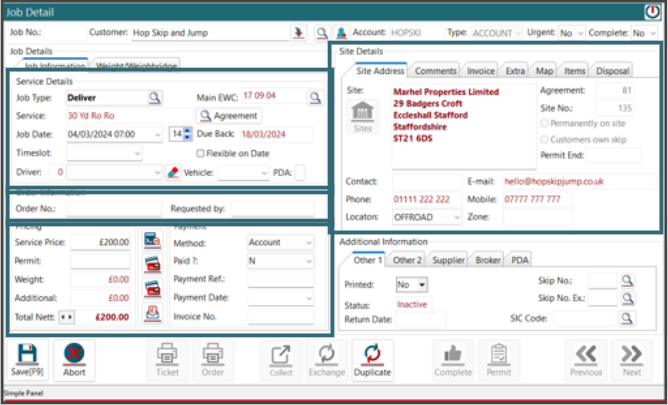Click the Job No. field
668x405 pixels.
(x=64, y=33)
